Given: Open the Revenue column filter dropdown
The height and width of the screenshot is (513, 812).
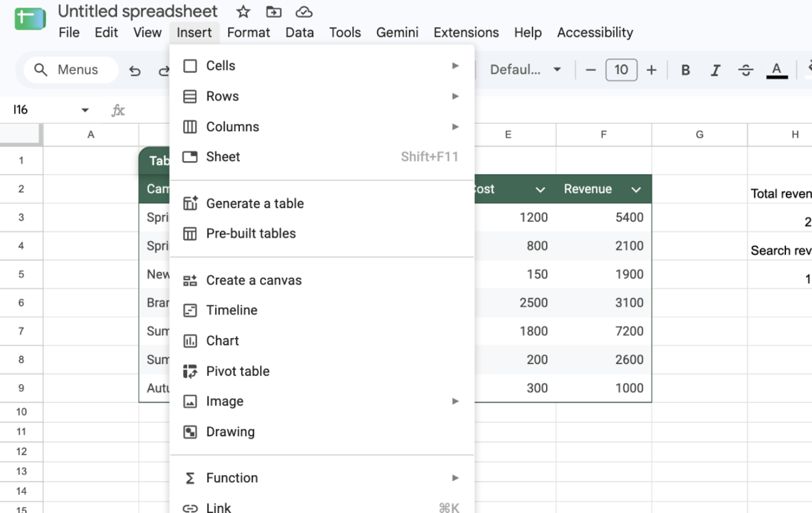Looking at the screenshot, I should click(x=636, y=190).
